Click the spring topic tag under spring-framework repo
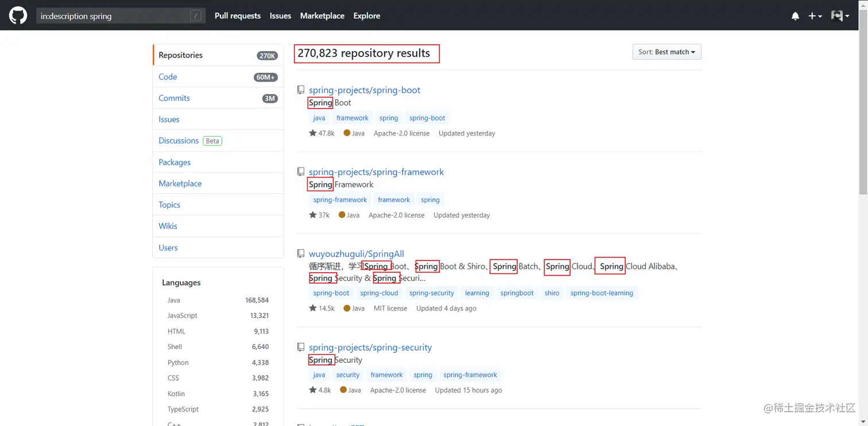The width and height of the screenshot is (868, 426). 430,200
